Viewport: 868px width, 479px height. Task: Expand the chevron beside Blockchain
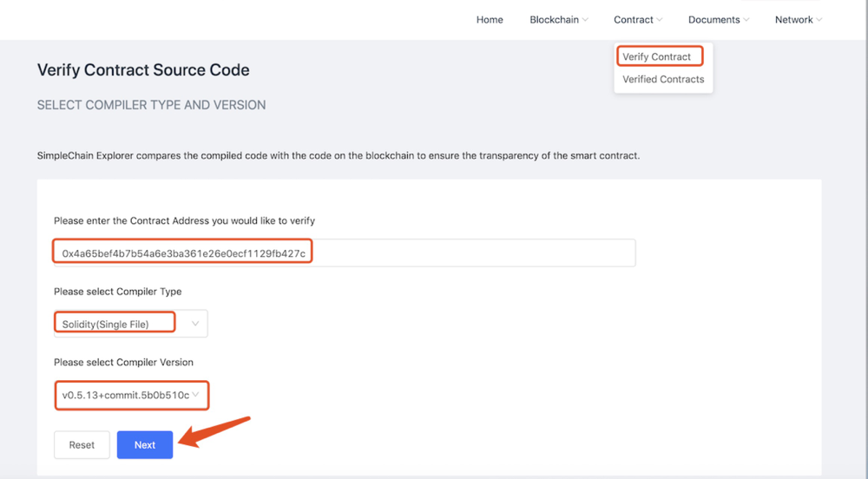pyautogui.click(x=585, y=20)
